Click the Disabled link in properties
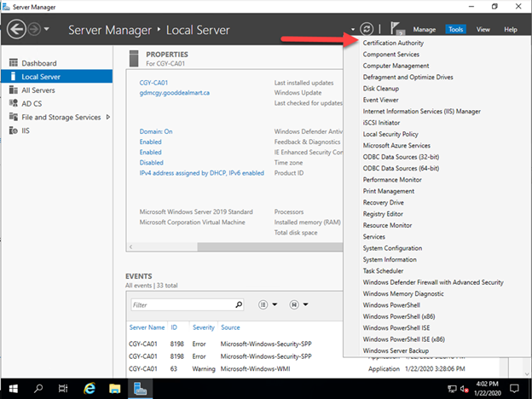This screenshot has height=399, width=532. tap(151, 163)
